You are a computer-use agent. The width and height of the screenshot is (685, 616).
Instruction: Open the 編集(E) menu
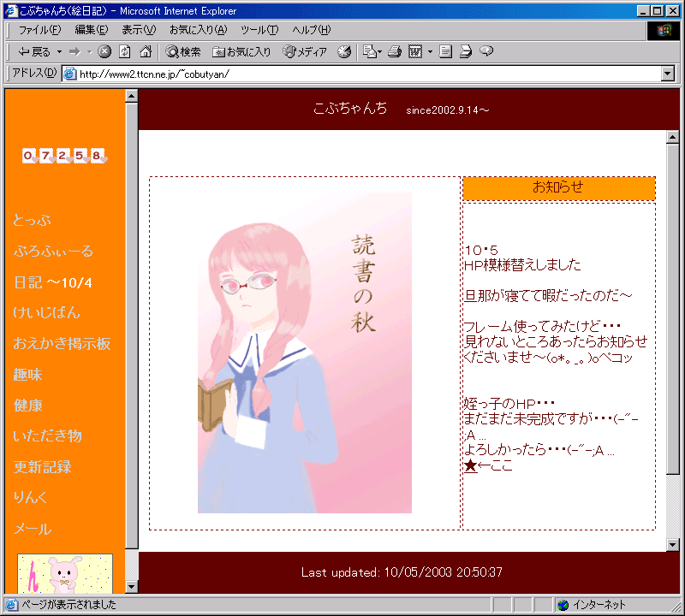point(92,30)
